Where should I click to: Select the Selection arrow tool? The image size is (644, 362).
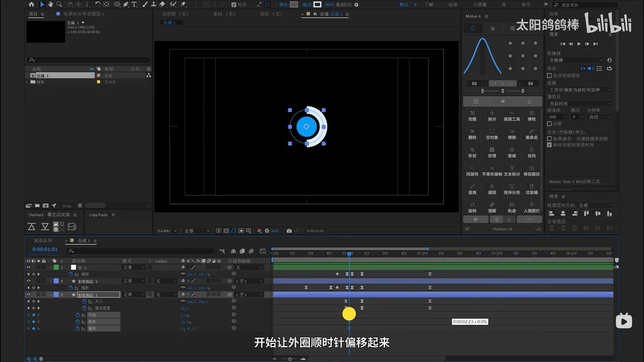pyautogui.click(x=42, y=5)
